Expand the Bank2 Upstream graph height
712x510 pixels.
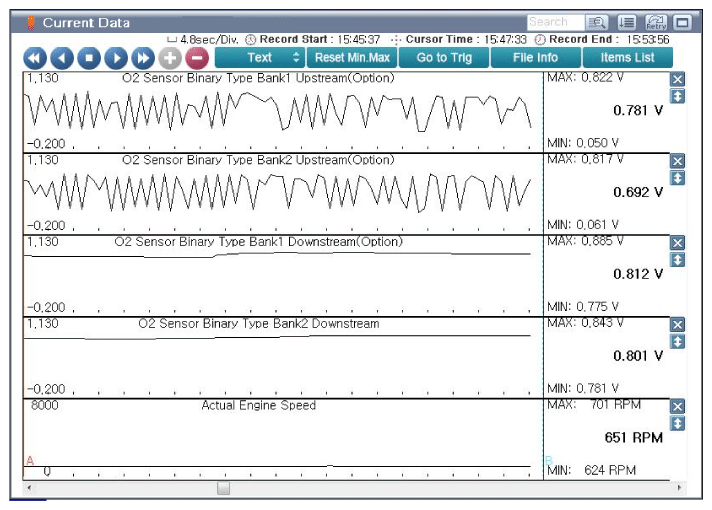point(677,178)
